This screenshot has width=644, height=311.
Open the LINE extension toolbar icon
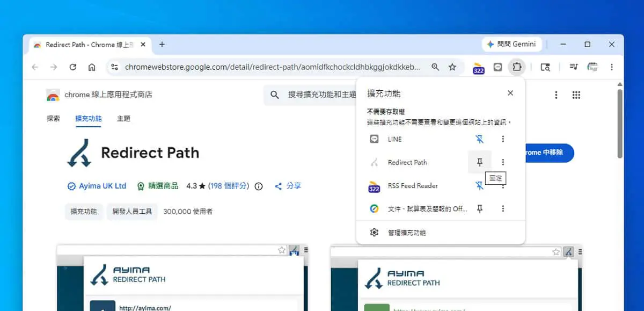click(497, 67)
